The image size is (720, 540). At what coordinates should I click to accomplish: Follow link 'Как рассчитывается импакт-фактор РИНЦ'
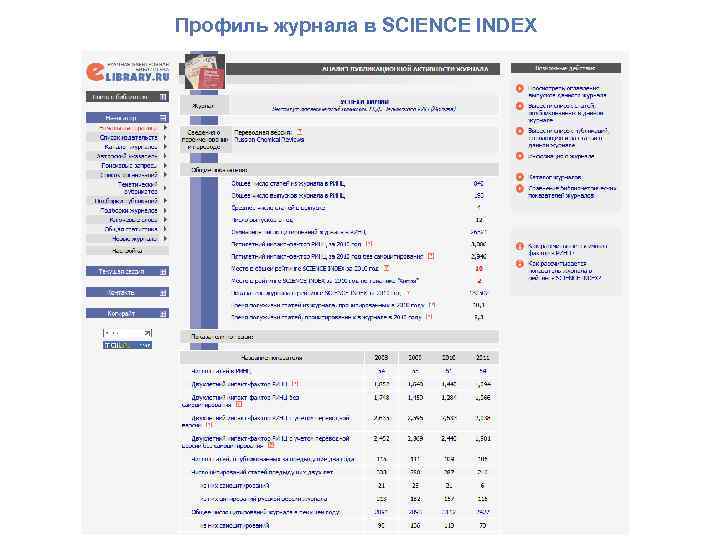[568, 249]
